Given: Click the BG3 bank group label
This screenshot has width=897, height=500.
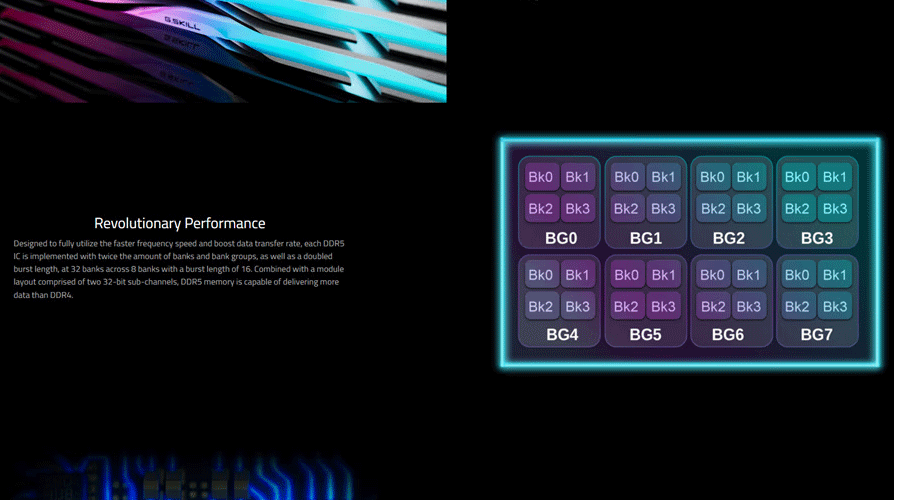Looking at the screenshot, I should click(816, 238).
